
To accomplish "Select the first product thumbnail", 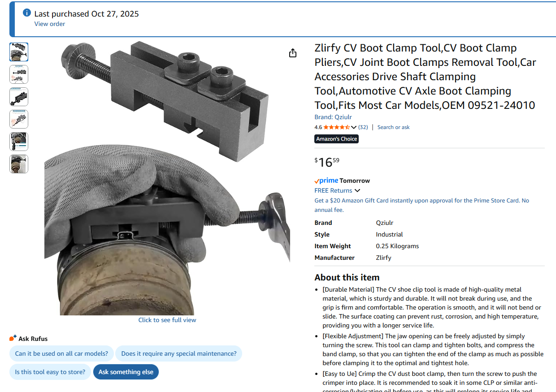I will [x=19, y=52].
